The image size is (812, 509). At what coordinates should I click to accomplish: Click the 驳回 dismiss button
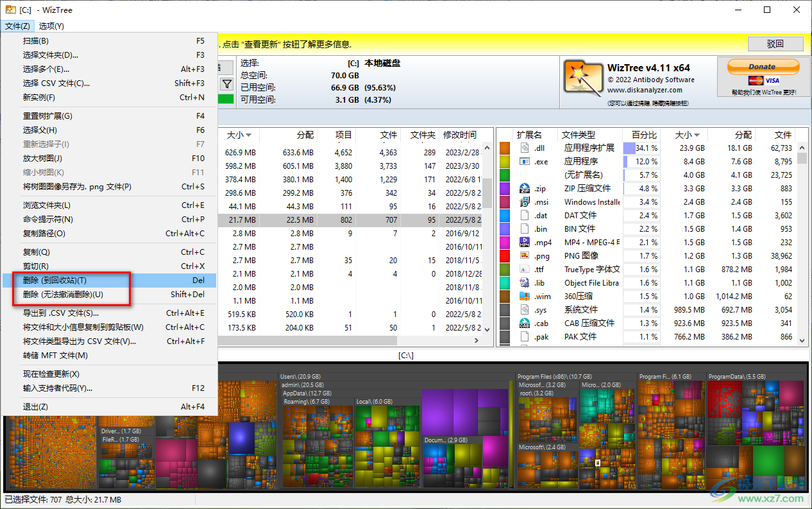775,44
